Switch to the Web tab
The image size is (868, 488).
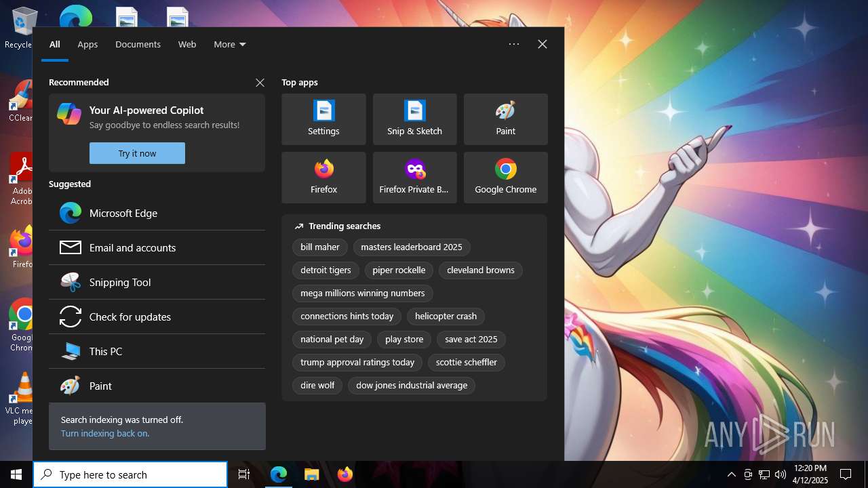[187, 44]
